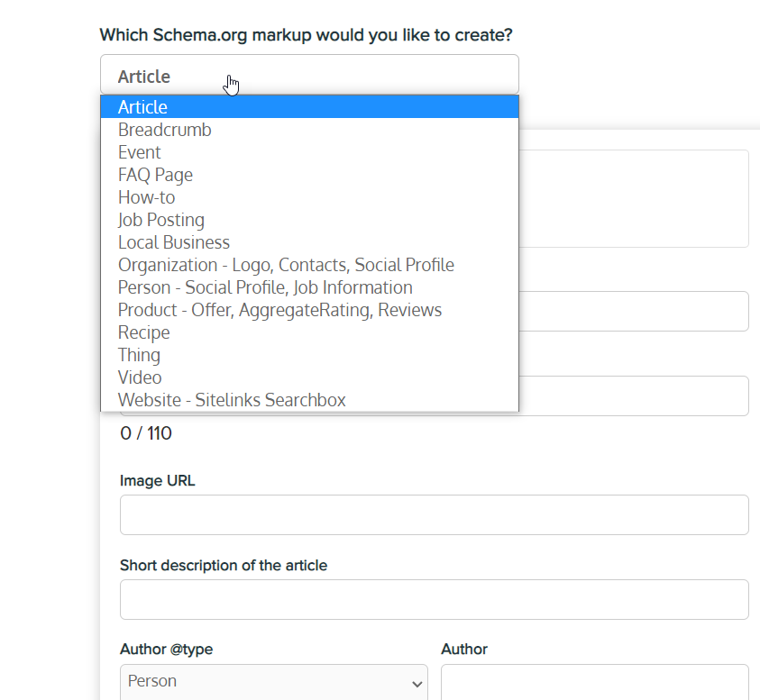Select Article in the schema dropdown list

142,107
